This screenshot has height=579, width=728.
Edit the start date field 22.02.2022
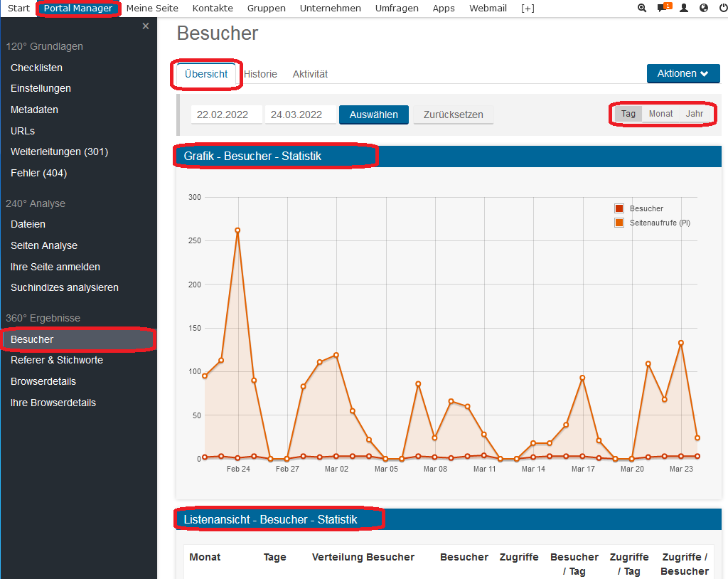click(x=227, y=115)
